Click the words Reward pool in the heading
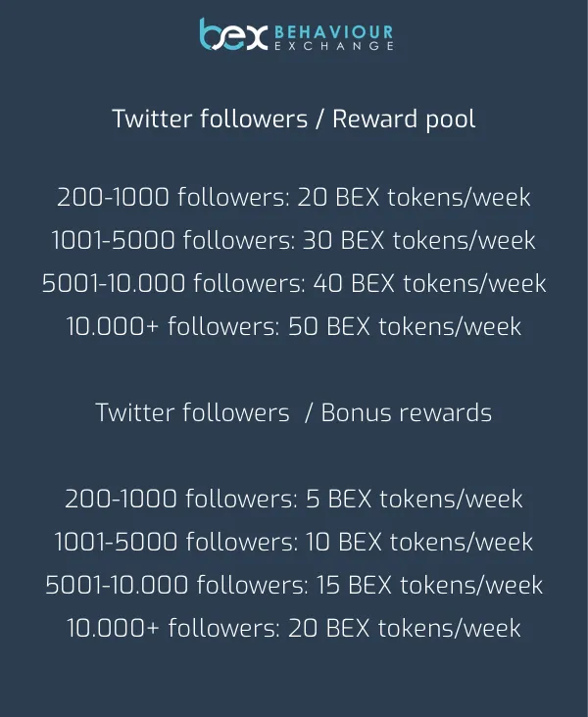Screen dimensions: 588x717 404,119
